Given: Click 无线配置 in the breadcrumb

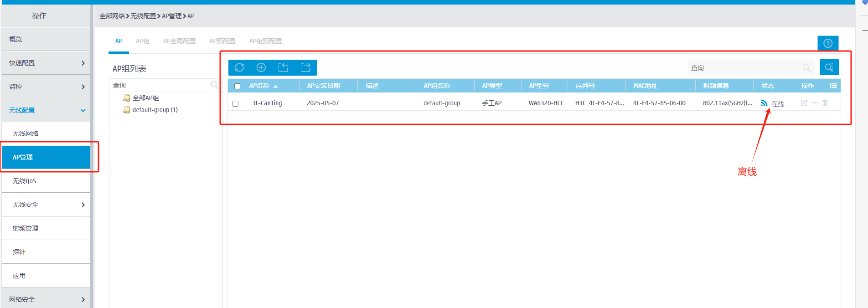Looking at the screenshot, I should pyautogui.click(x=143, y=16).
